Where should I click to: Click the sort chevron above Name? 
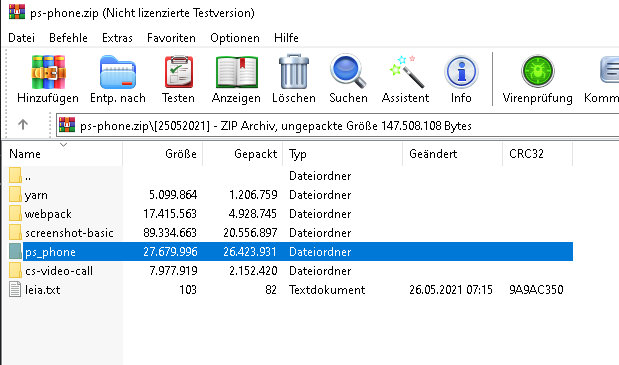click(63, 145)
